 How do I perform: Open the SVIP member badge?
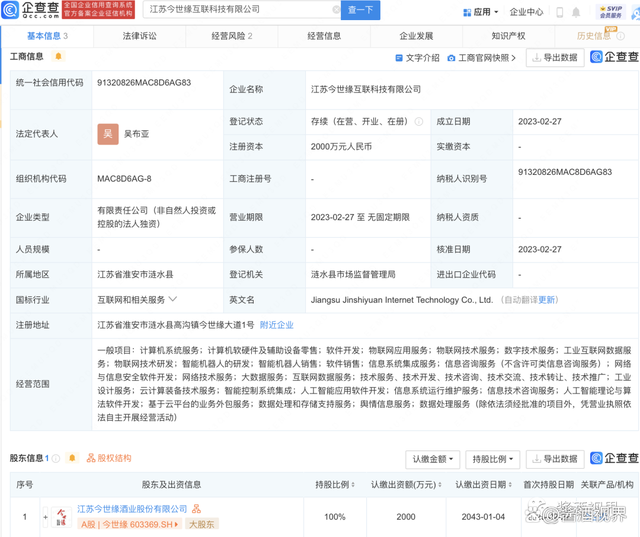click(x=611, y=11)
